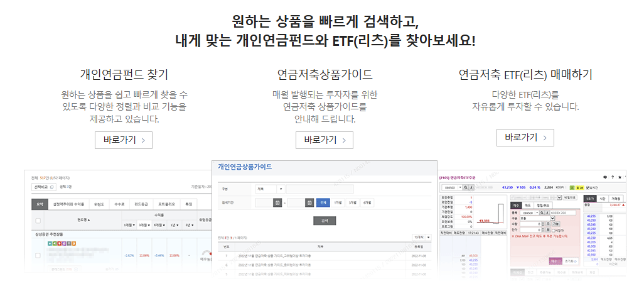Open the 10개씩 page size dropdown
The width and height of the screenshot is (644, 281).
[422, 238]
